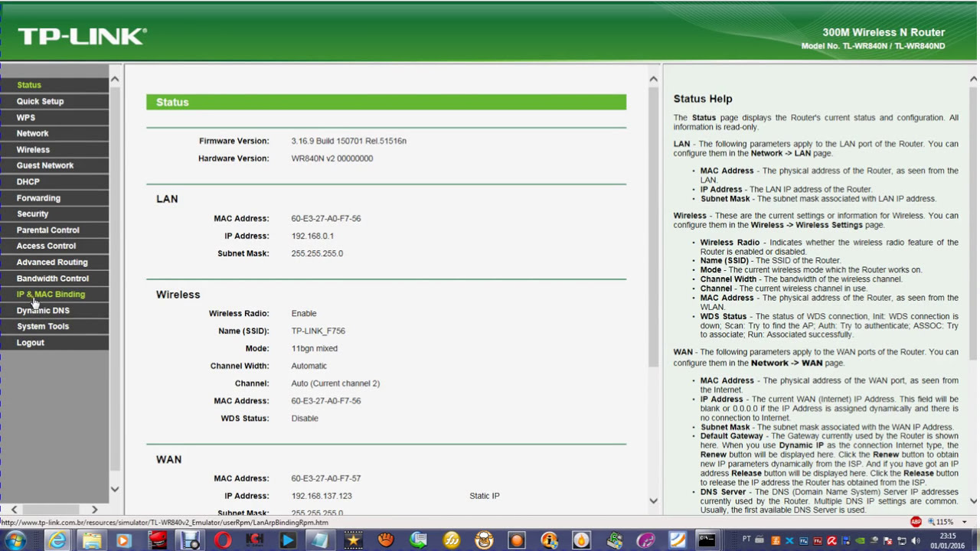Click the film-strip video editor taskbar icon
980x551 pixels.
click(x=190, y=541)
